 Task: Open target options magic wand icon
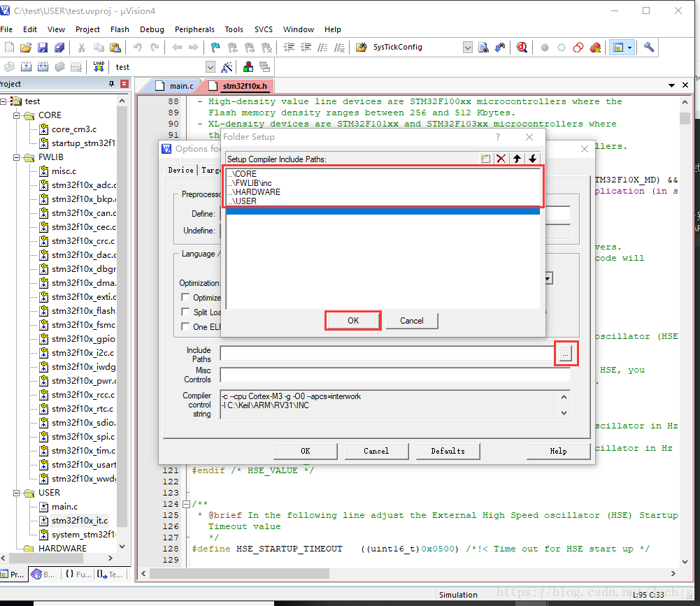227,67
